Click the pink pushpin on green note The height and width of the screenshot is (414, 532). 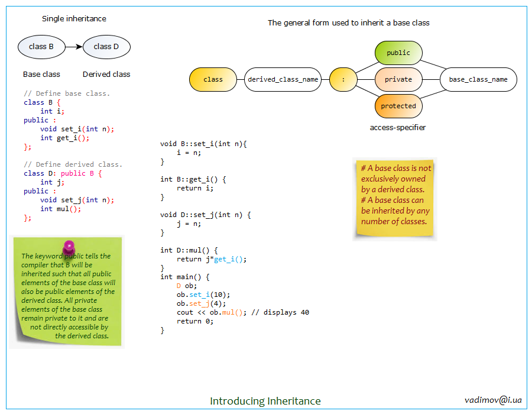69,248
